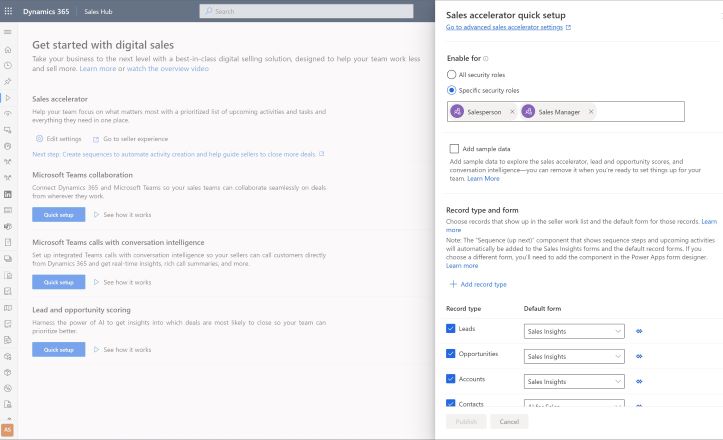Image resolution: width=723 pixels, height=440 pixels.
Task: Open the Accounts default form dropdown
Action: pyautogui.click(x=574, y=381)
